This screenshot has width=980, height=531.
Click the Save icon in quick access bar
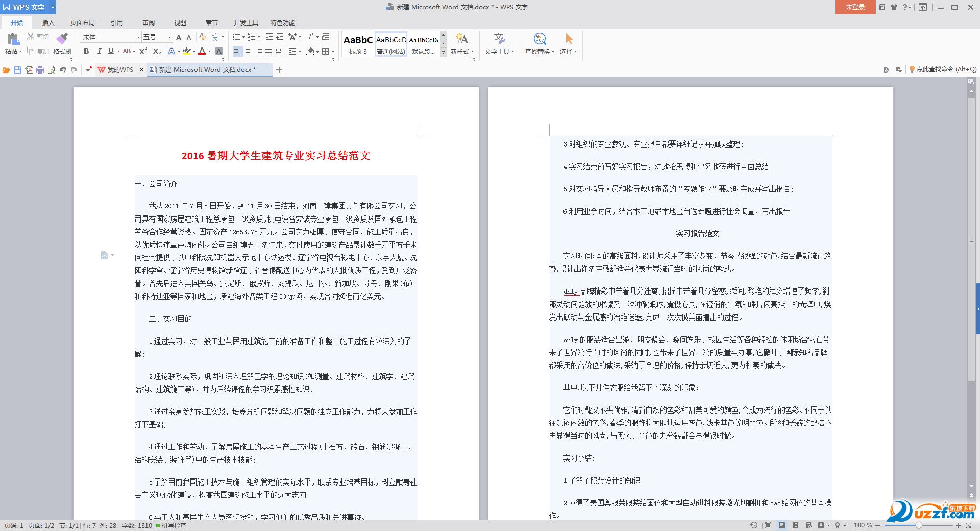[18, 70]
